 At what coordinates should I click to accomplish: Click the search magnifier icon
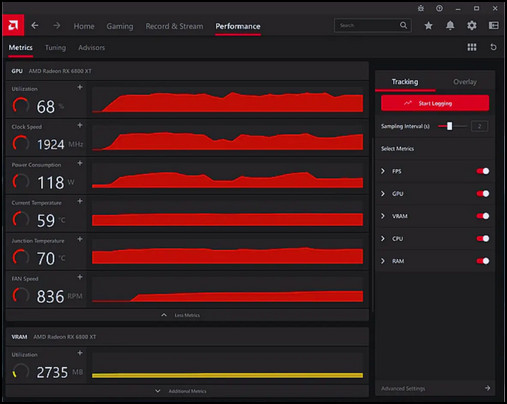403,25
